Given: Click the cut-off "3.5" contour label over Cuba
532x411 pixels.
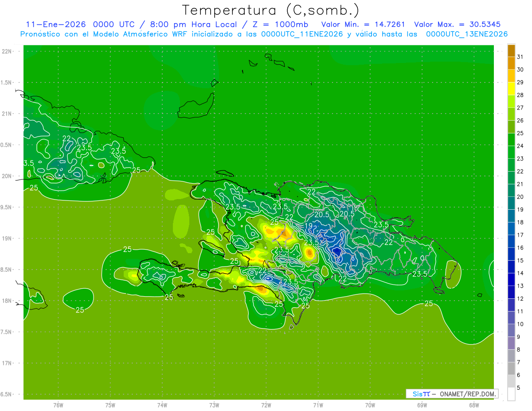Looking at the screenshot, I should 29,163.
